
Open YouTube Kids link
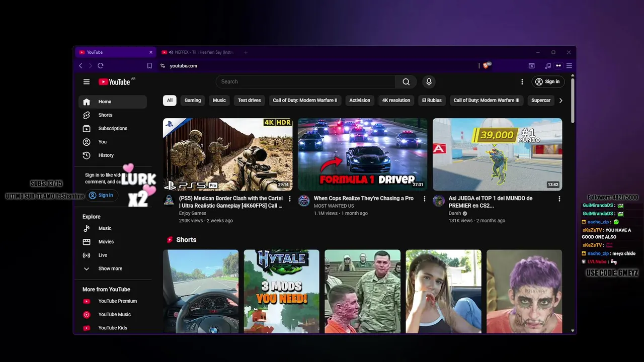pos(113,328)
